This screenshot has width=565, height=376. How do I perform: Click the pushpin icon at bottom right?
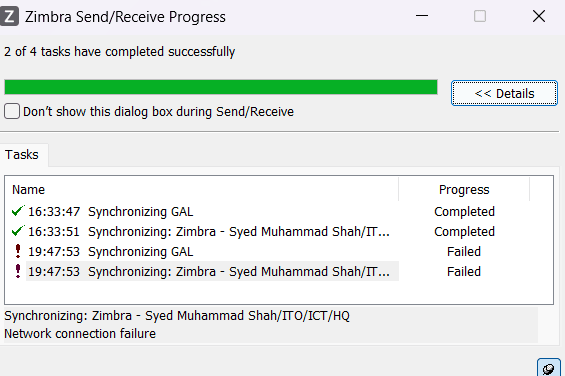[549, 368]
